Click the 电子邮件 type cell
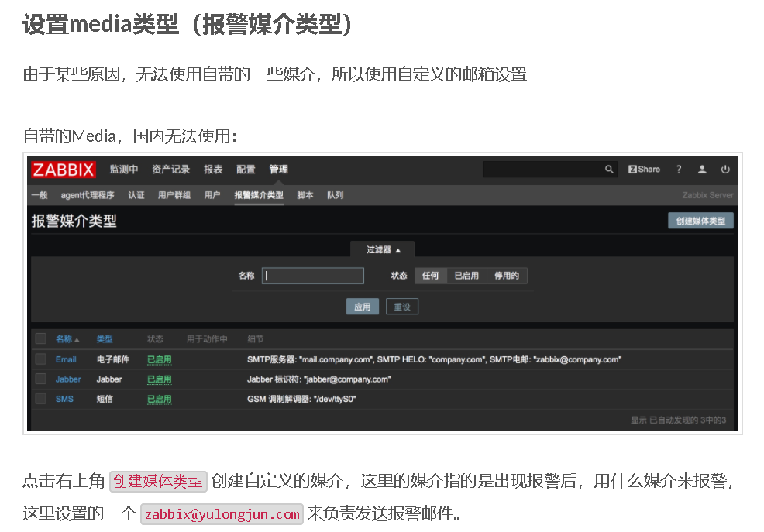The width and height of the screenshot is (764, 532). click(113, 359)
